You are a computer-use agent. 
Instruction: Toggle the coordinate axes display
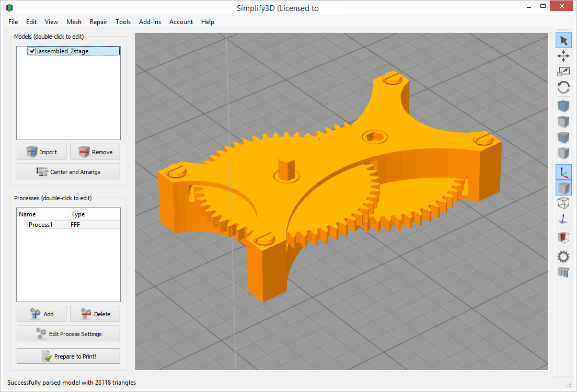[x=563, y=172]
